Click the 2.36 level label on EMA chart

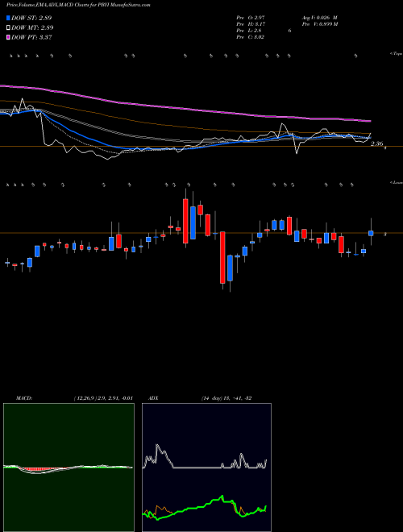pyautogui.click(x=377, y=143)
